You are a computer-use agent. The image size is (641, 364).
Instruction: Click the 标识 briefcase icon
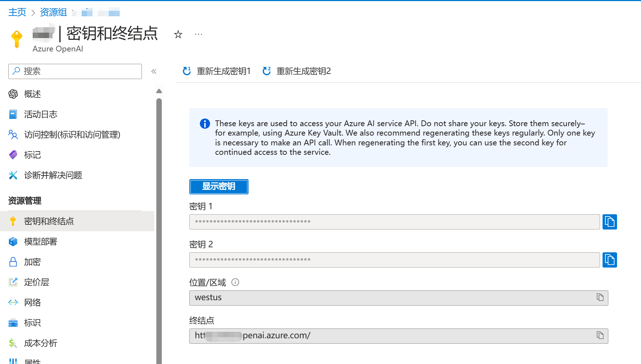tap(13, 323)
